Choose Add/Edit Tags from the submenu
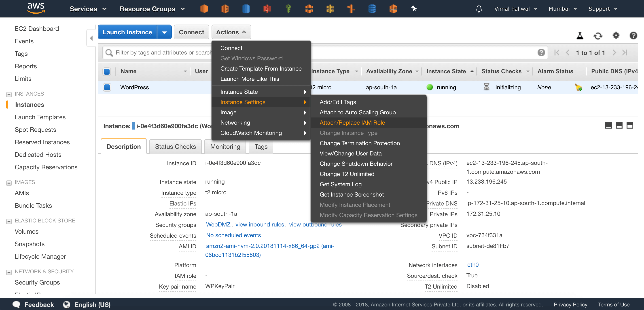644x310 pixels. (x=369, y=102)
